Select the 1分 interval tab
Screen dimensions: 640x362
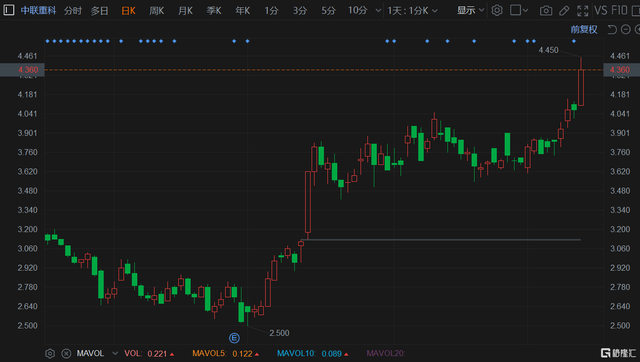[271, 11]
